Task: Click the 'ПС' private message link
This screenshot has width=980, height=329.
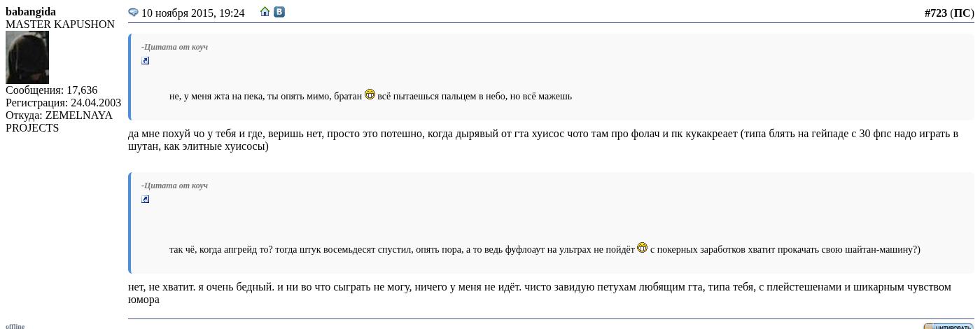Action: point(962,13)
